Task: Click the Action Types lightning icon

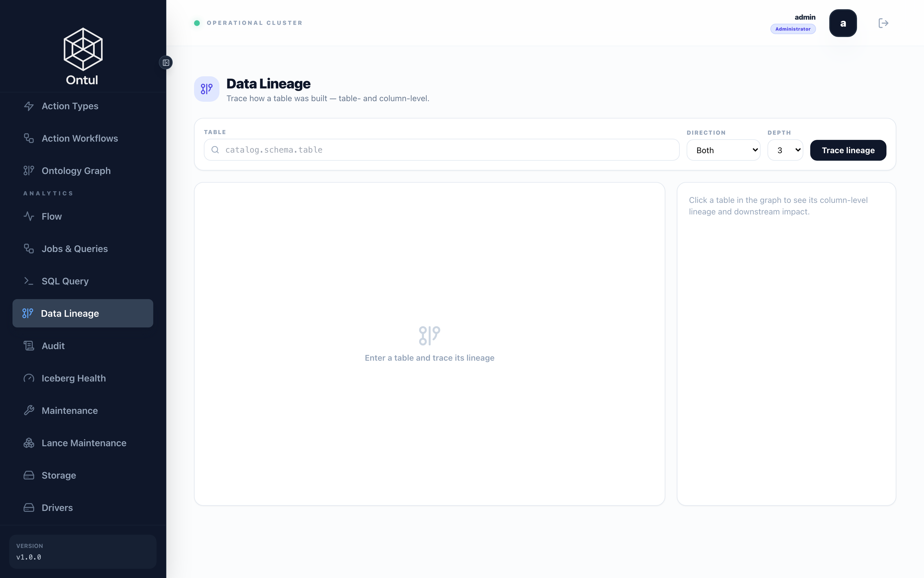Action: [29, 106]
